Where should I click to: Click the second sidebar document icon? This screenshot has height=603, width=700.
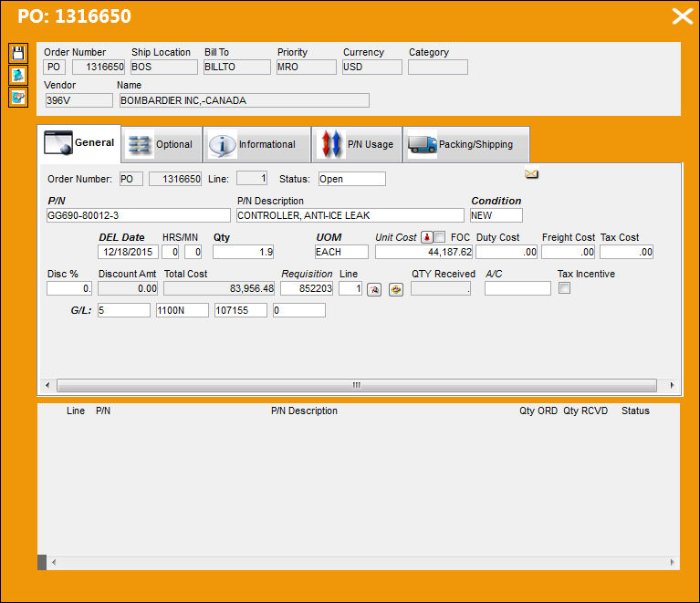pos(18,75)
